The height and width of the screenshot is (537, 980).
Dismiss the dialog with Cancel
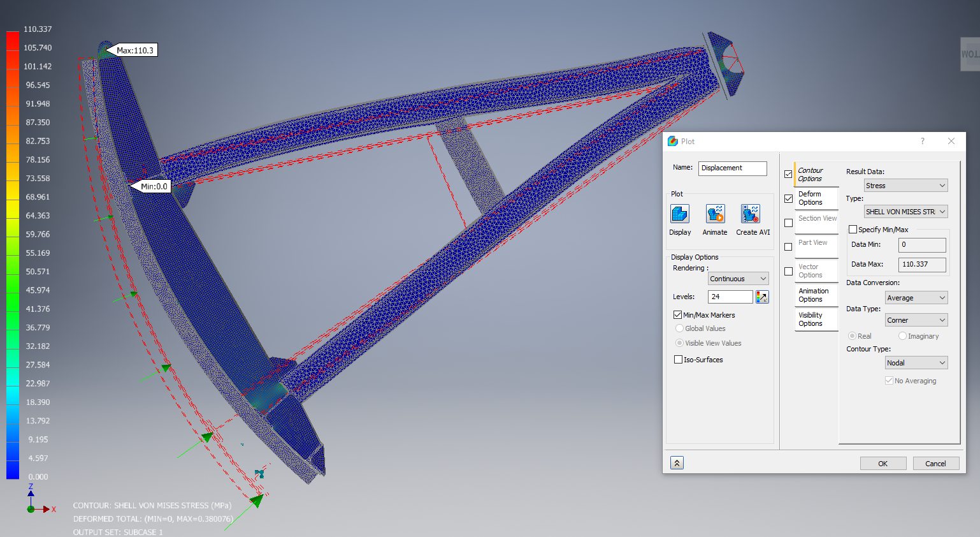coord(935,463)
